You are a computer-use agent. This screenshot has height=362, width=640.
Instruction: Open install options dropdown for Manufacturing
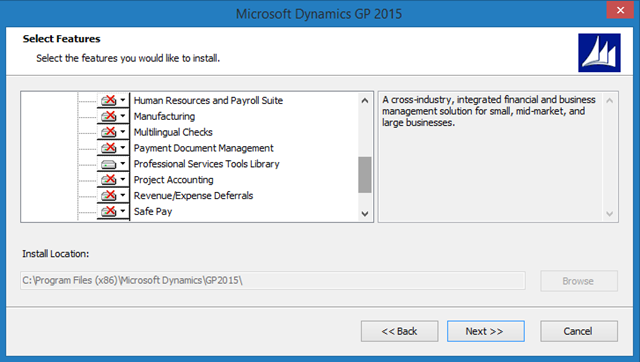(123, 116)
